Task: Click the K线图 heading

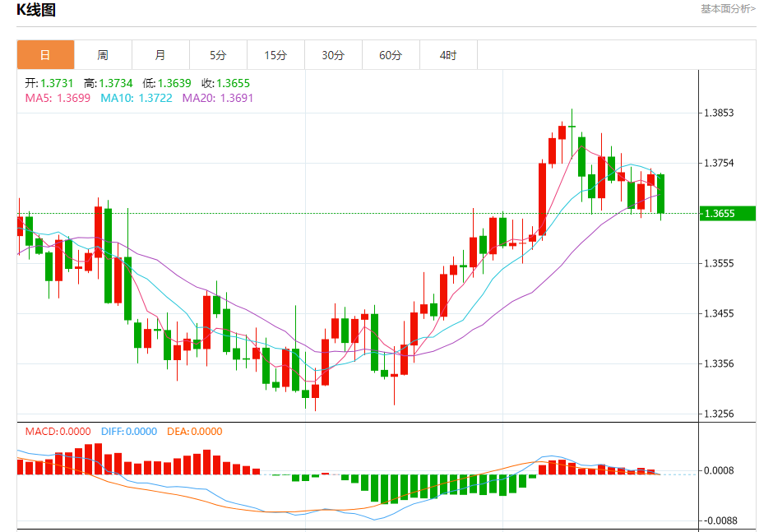Action: click(x=36, y=10)
